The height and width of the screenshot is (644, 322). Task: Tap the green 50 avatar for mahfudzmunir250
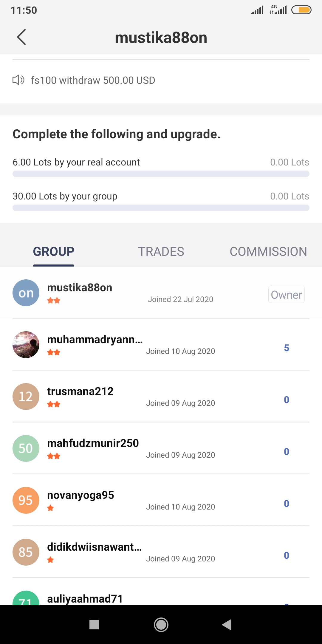point(26,448)
